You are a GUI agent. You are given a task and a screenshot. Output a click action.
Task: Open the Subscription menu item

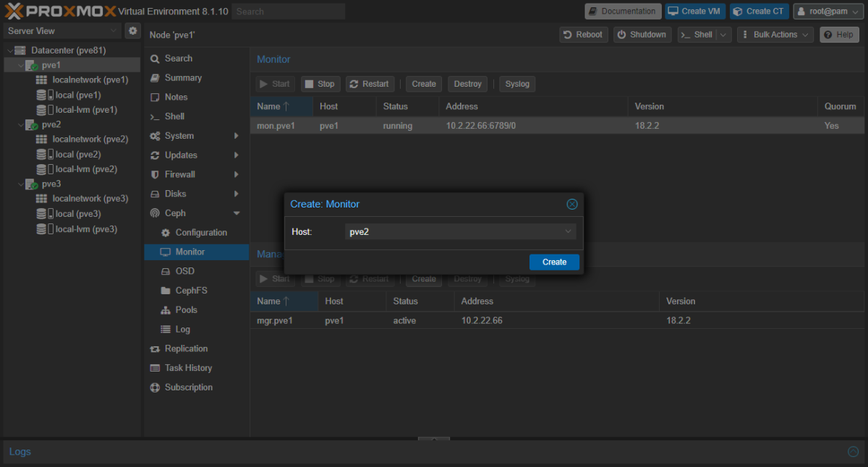point(196,387)
